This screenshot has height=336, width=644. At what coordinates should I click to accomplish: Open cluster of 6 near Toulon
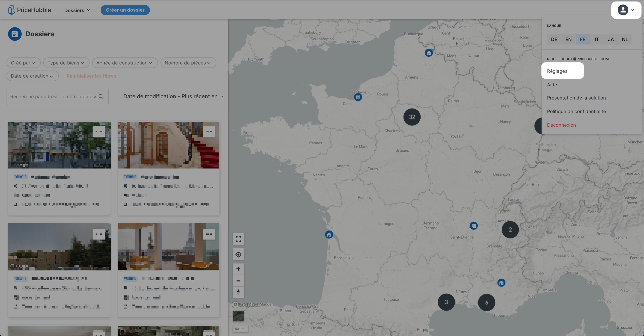pos(487,302)
